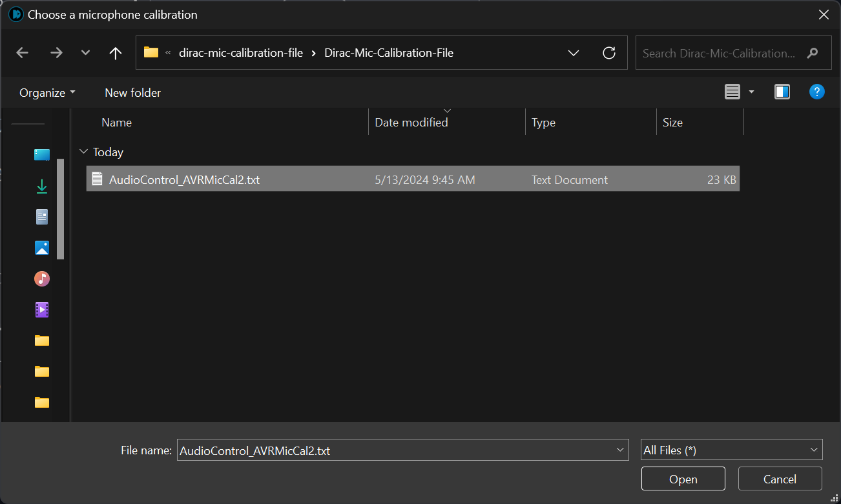Open Downloads in the sidebar

point(42,186)
